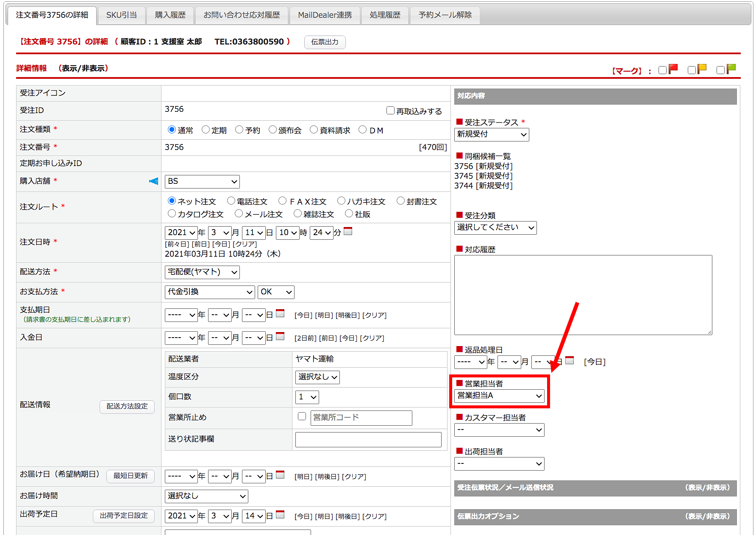Tick the 営業所止め checkbox

click(x=302, y=416)
